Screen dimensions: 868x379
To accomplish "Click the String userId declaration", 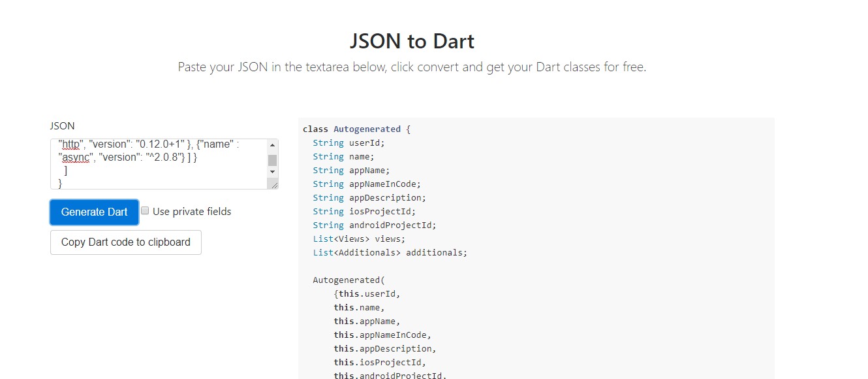I will click(x=349, y=142).
